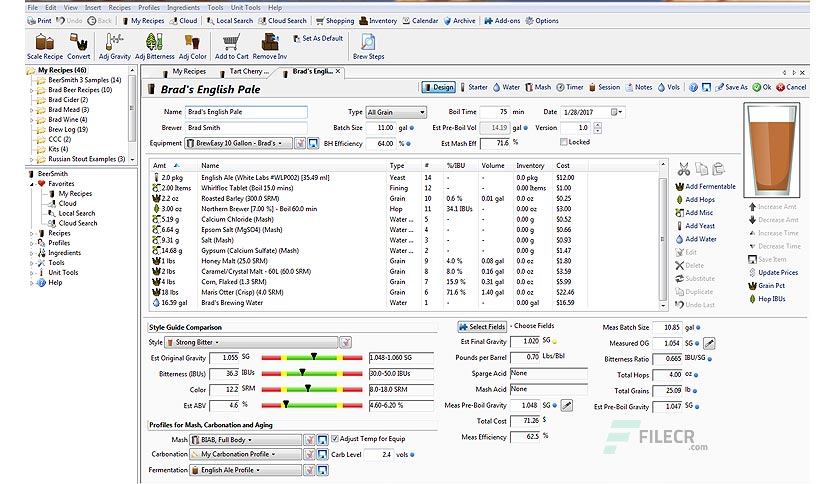Open the Convert recipe tool
The height and width of the screenshot is (484, 836).
tap(78, 46)
